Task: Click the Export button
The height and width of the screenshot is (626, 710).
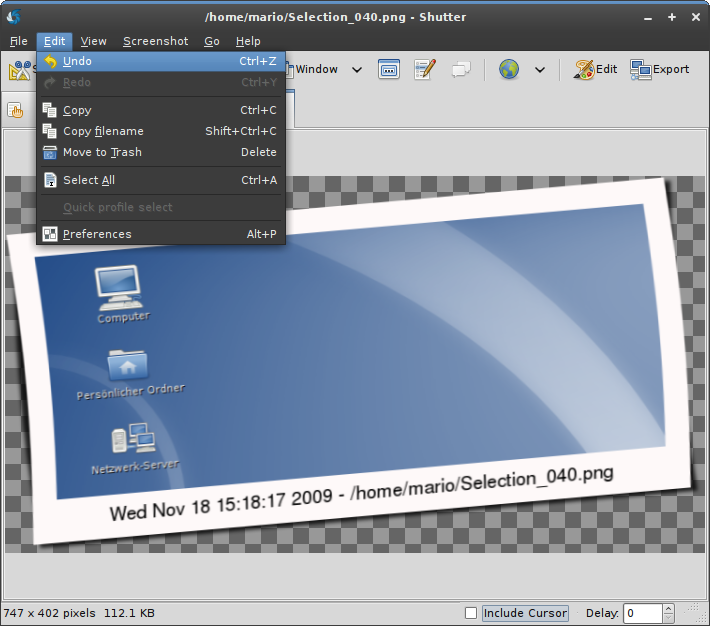Action: 660,69
